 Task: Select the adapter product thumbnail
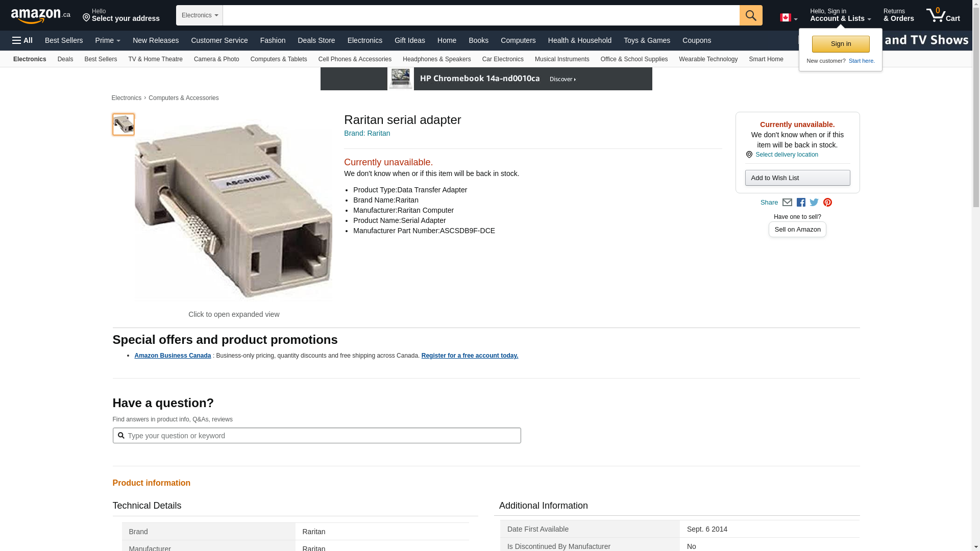pyautogui.click(x=124, y=124)
